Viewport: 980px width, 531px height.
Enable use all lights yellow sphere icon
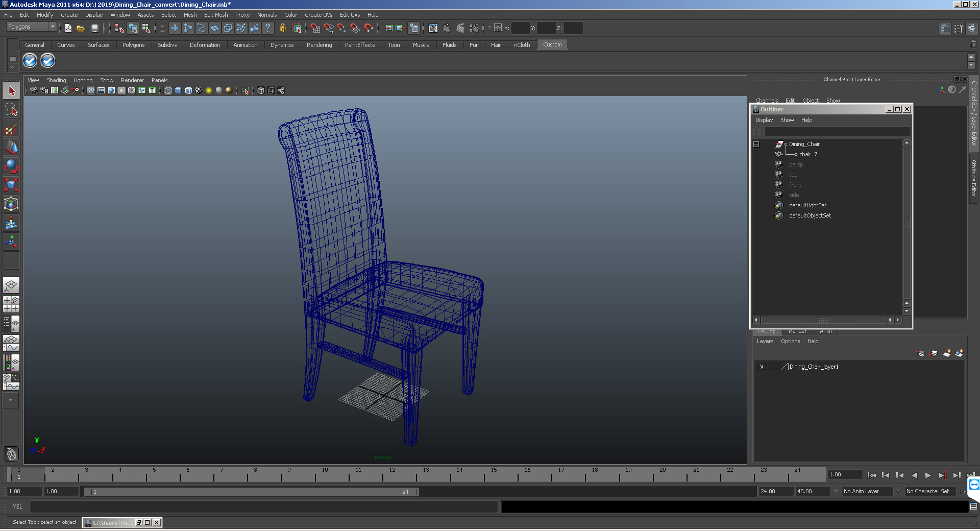(209, 90)
